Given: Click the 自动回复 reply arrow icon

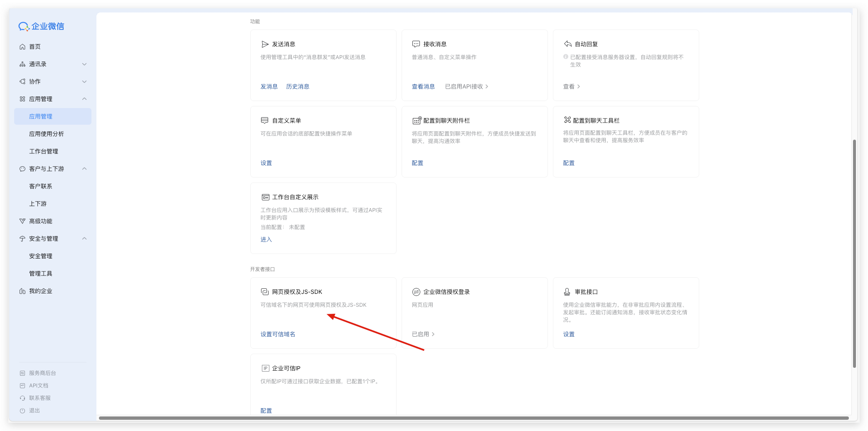Looking at the screenshot, I should pos(567,44).
